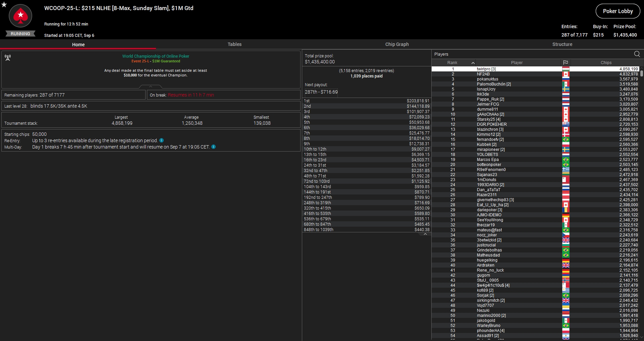This screenshot has height=341, width=644.
Task: Select player SeeYouWrong
Action: coord(535,220)
